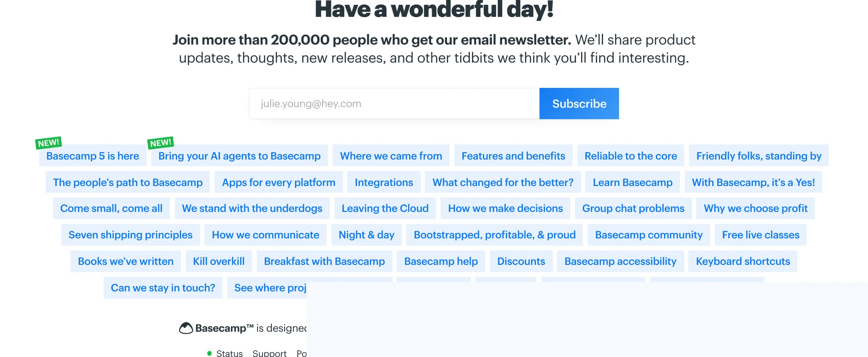Screen dimensions: 868x357
Task: Open the Kill overkill link
Action: pos(219,261)
